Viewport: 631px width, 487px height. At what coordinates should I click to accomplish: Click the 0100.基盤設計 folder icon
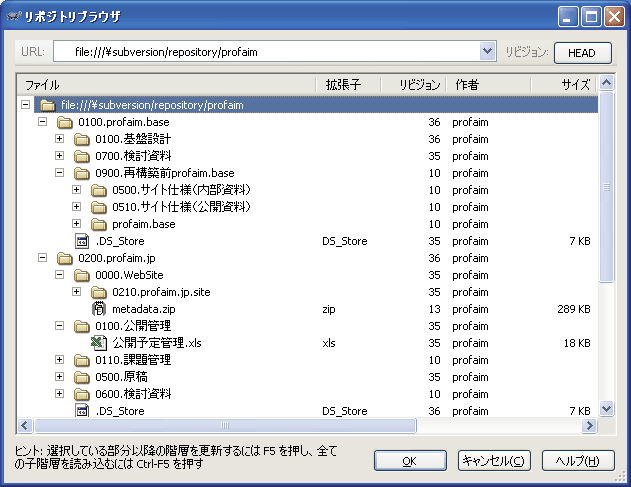point(82,139)
